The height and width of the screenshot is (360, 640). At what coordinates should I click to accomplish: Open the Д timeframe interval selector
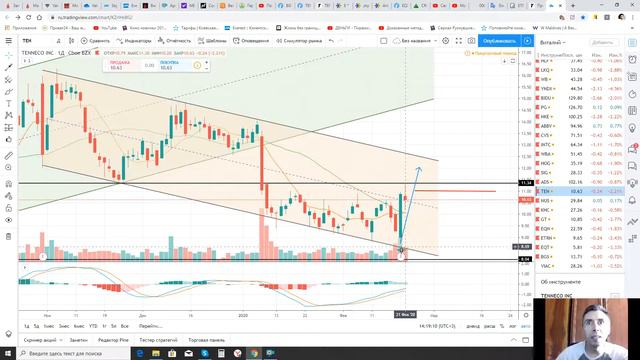click(58, 41)
